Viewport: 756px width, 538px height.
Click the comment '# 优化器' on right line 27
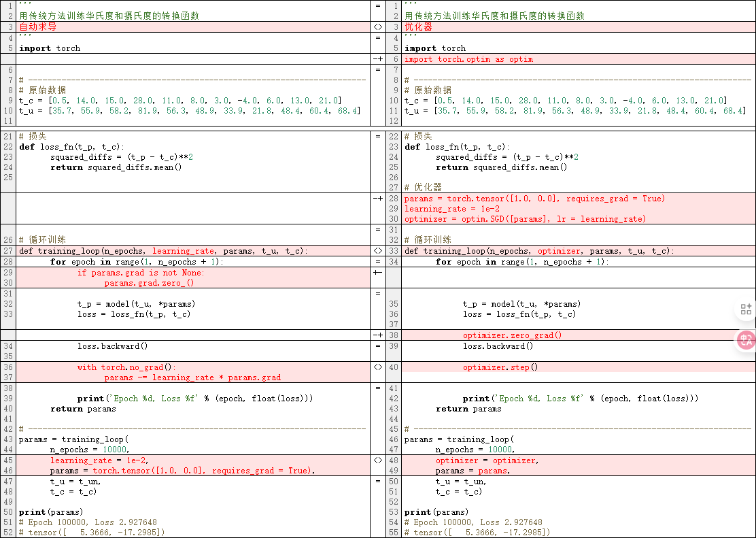click(423, 187)
